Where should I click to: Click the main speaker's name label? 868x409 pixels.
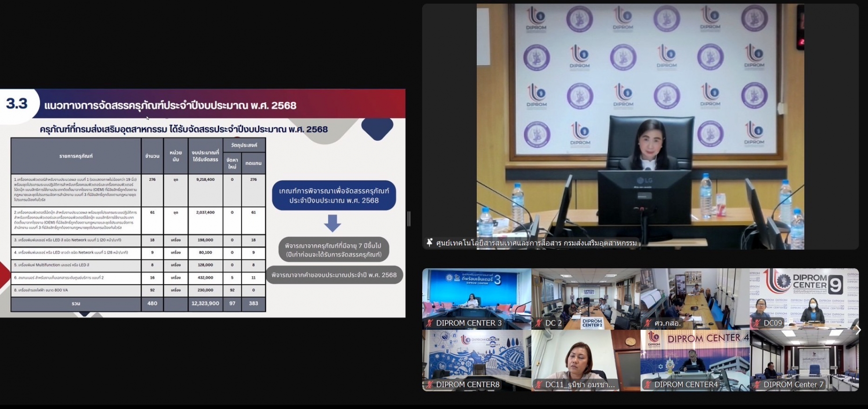point(536,243)
